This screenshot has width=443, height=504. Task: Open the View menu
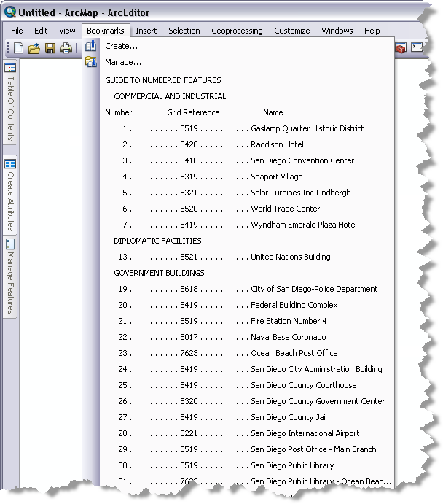point(67,31)
